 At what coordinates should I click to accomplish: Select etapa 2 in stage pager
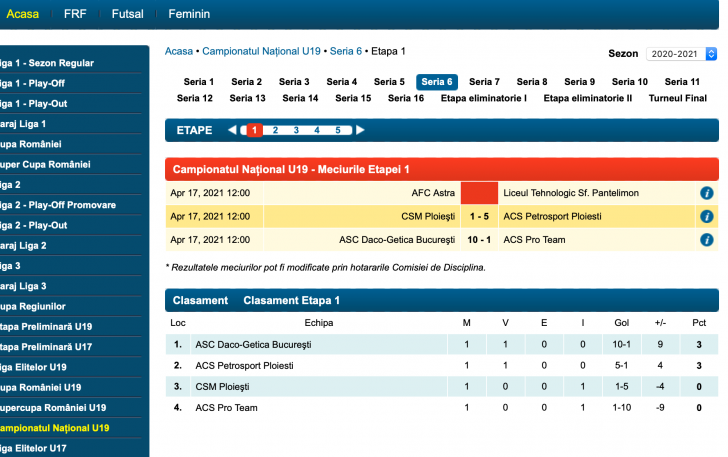tap(275, 130)
